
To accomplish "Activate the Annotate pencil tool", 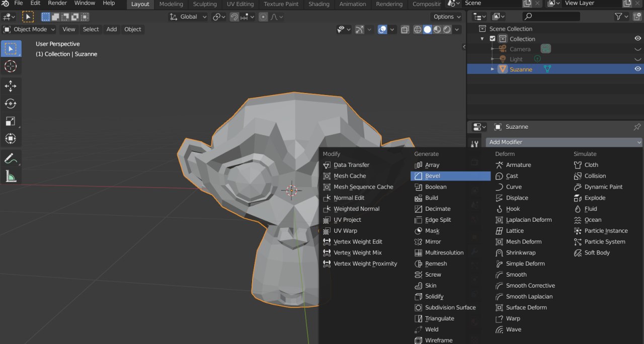I will pos(11,158).
